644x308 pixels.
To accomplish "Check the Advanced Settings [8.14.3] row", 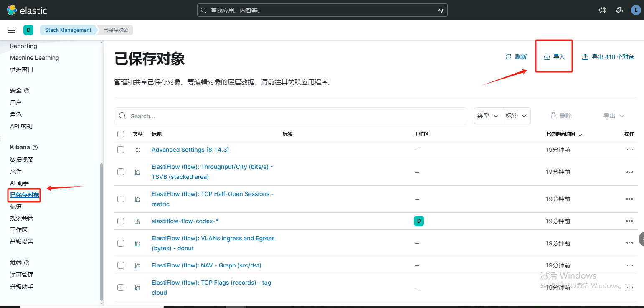I will point(121,150).
